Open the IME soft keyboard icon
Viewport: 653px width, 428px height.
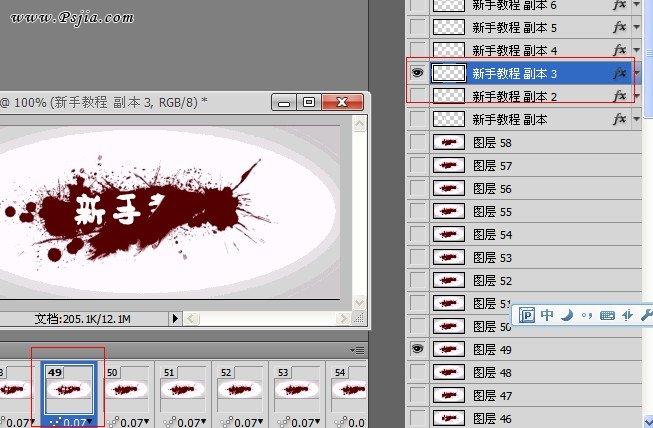pyautogui.click(x=607, y=316)
